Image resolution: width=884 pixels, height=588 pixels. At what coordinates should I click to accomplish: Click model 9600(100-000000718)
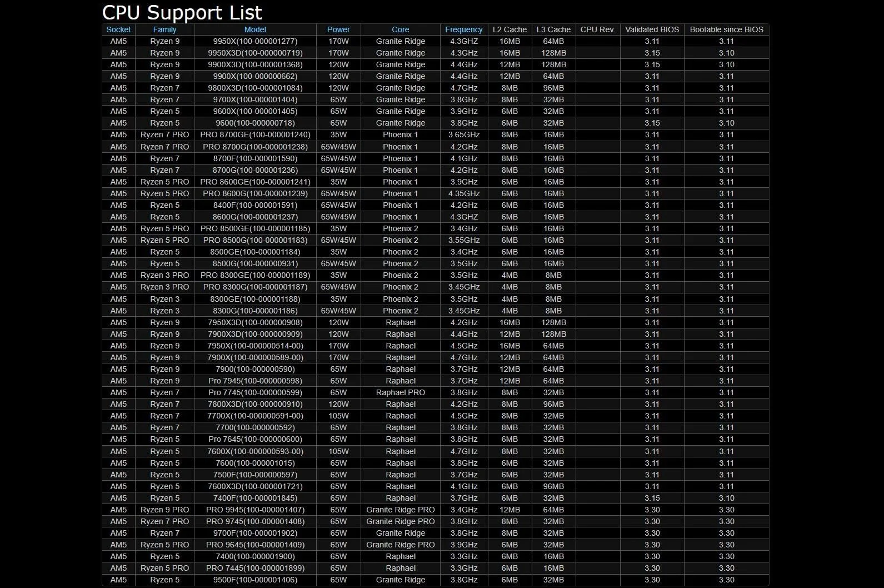click(x=255, y=123)
